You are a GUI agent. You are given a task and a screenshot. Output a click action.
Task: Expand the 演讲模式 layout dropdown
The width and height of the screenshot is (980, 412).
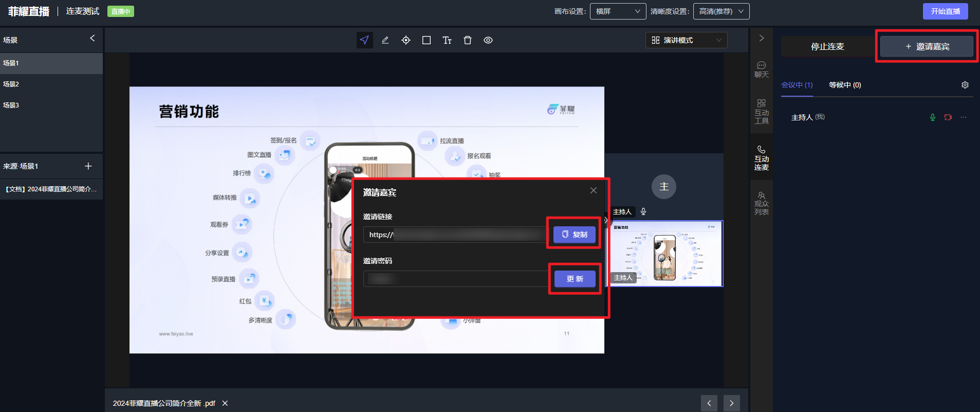(x=686, y=40)
